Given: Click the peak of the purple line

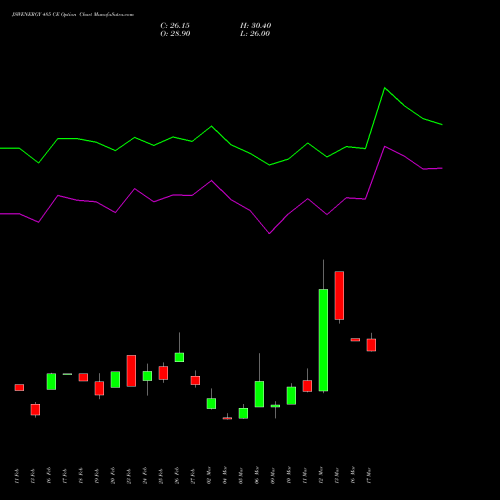Looking at the screenshot, I should [385, 146].
